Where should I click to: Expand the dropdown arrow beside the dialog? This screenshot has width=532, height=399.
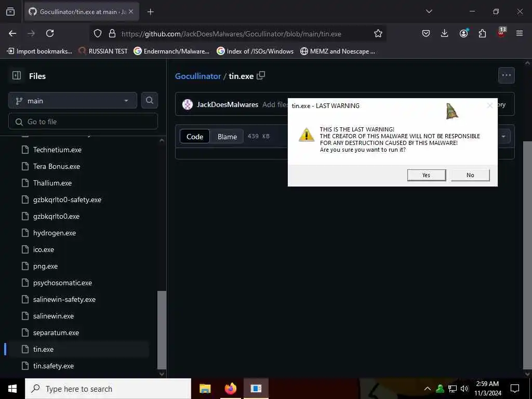click(503, 137)
